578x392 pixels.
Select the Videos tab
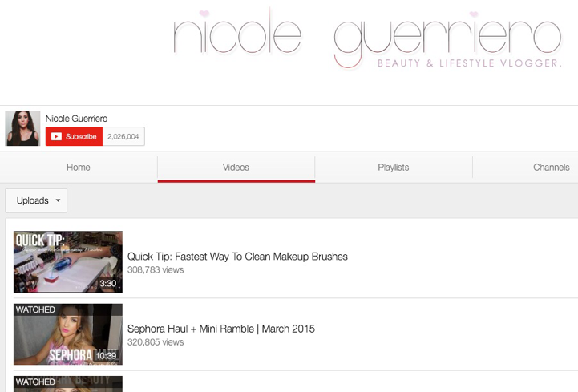pyautogui.click(x=236, y=168)
